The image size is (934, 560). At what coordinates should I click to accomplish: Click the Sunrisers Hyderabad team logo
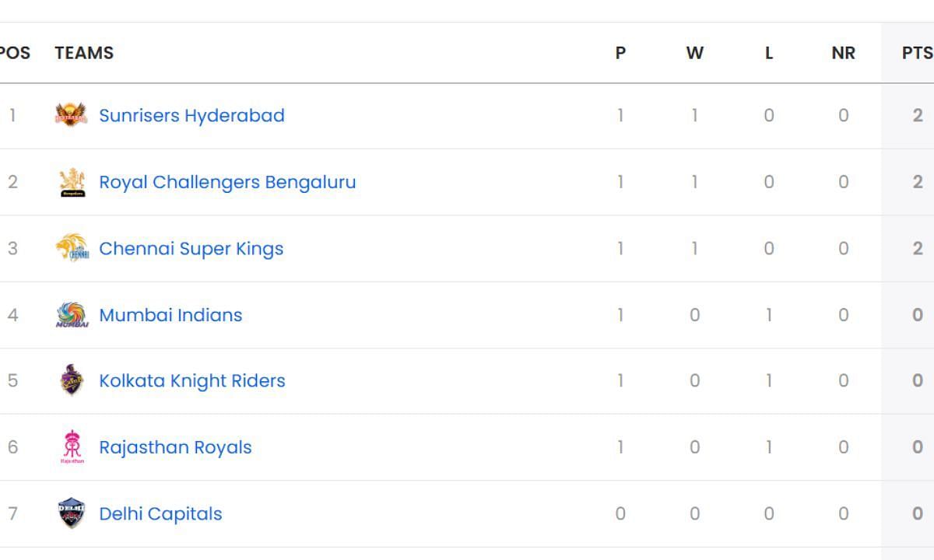[x=71, y=115]
